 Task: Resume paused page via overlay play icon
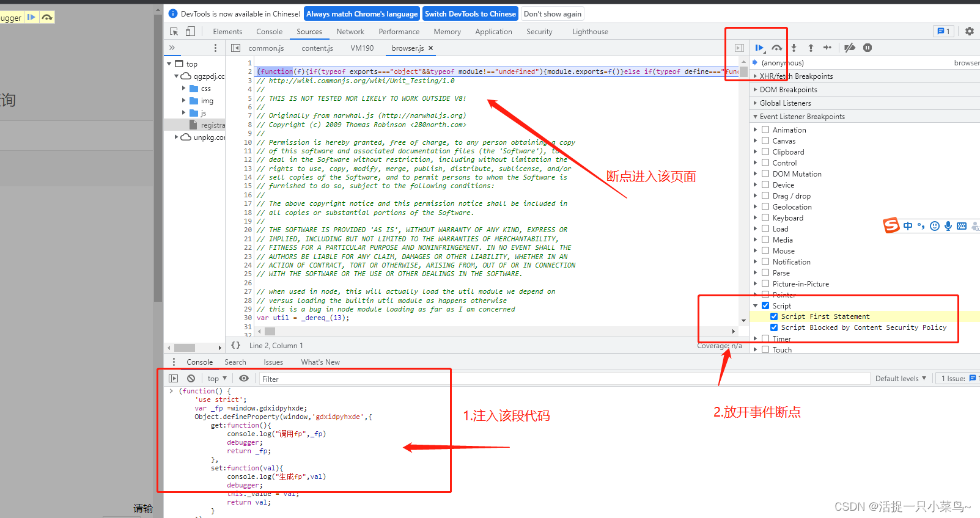(31, 17)
